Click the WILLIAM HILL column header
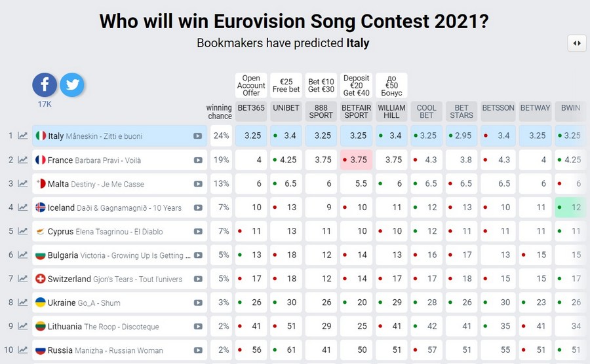590x364 pixels. tap(392, 111)
